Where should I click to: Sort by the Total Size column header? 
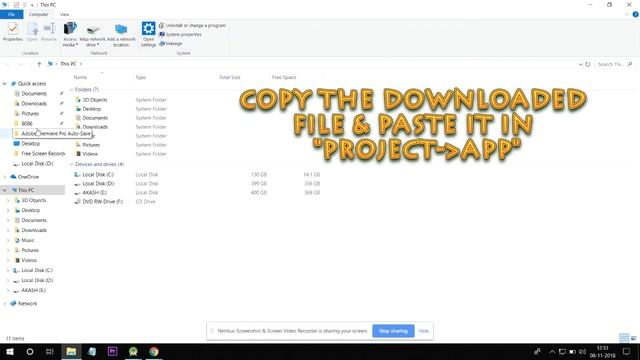click(229, 77)
